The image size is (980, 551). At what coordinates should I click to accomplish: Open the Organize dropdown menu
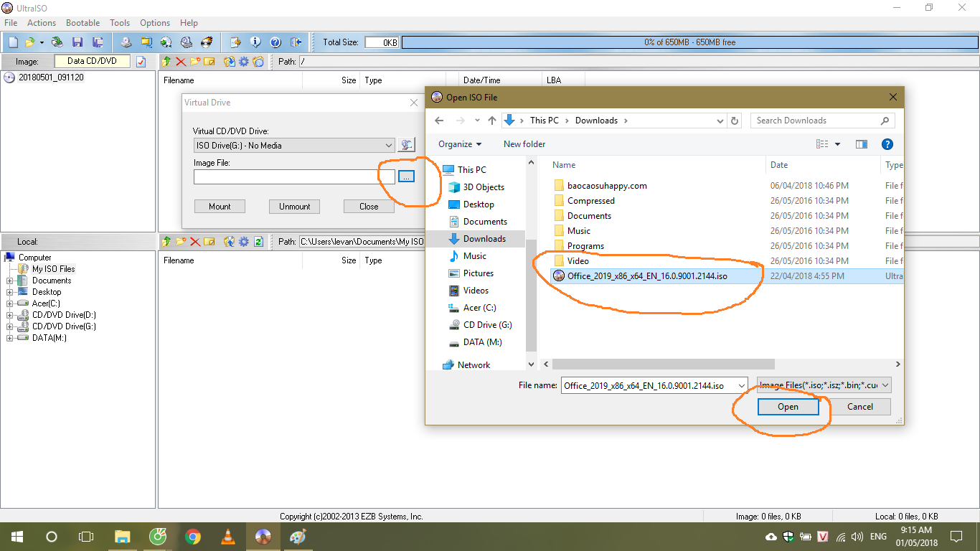pyautogui.click(x=459, y=144)
